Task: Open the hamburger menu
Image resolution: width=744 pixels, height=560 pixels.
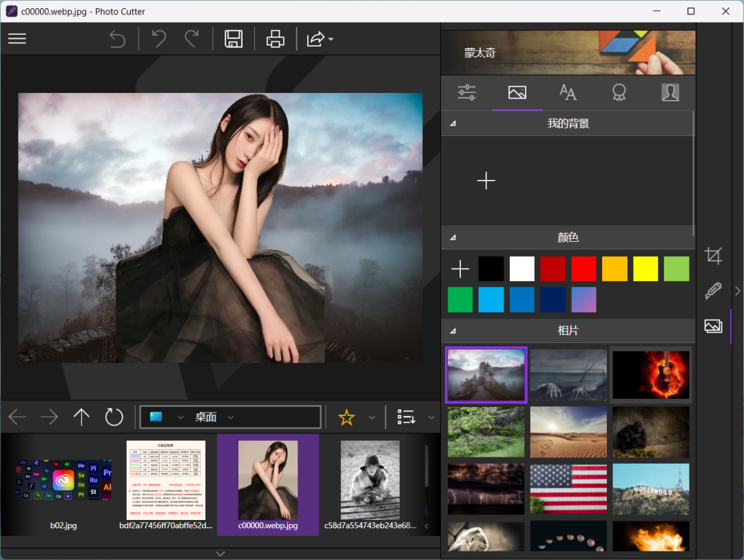Action: click(x=17, y=39)
